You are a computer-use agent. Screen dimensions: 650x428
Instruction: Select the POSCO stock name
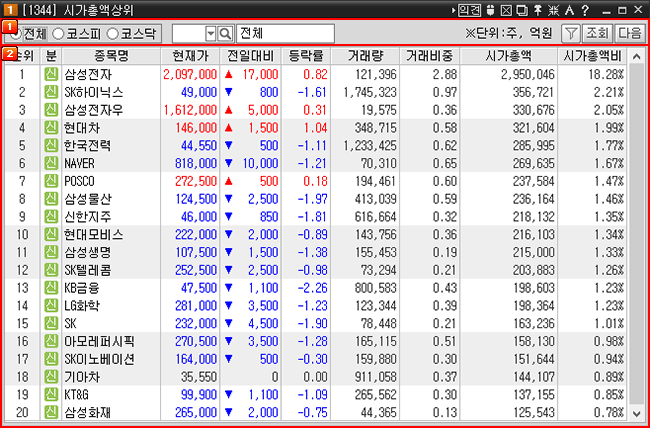pos(79,181)
